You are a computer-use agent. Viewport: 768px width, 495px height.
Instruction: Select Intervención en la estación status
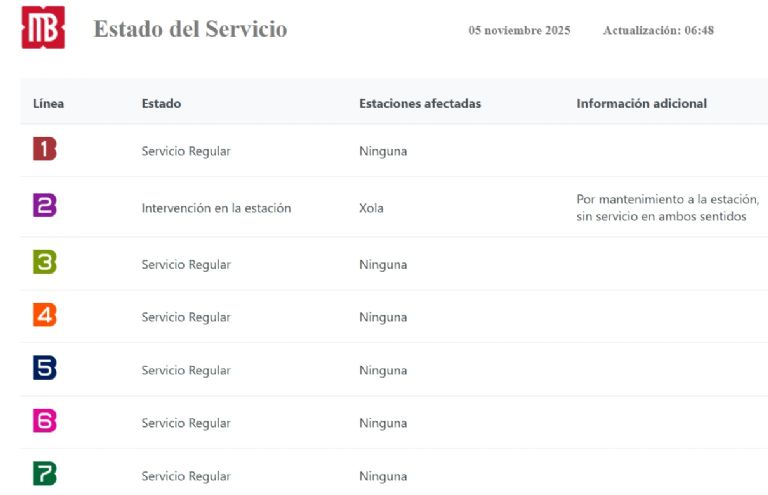pos(216,208)
